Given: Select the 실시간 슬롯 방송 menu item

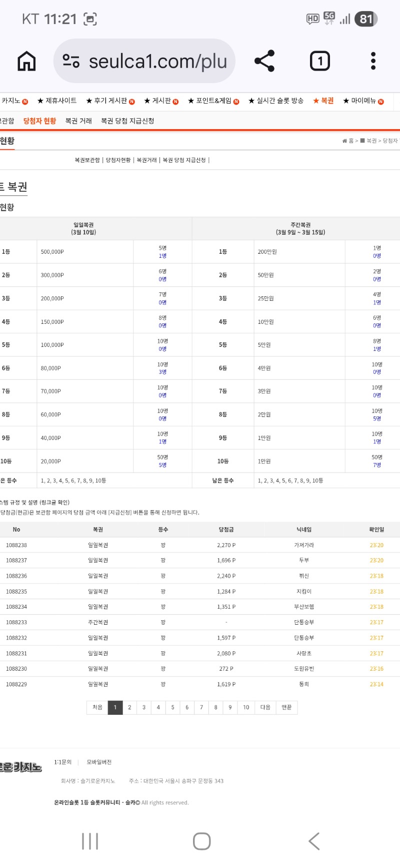Looking at the screenshot, I should click(x=276, y=101).
